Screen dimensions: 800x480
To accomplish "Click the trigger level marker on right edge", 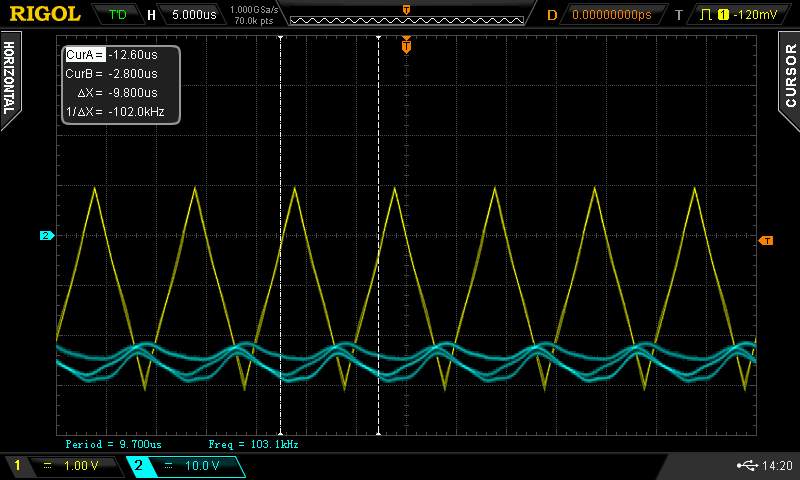I will click(x=766, y=240).
